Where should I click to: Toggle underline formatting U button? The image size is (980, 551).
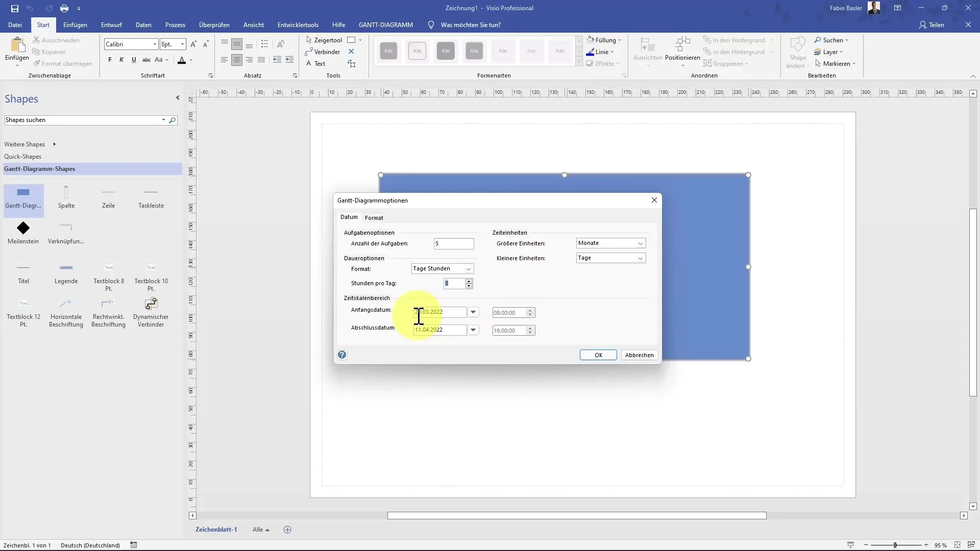(x=134, y=60)
